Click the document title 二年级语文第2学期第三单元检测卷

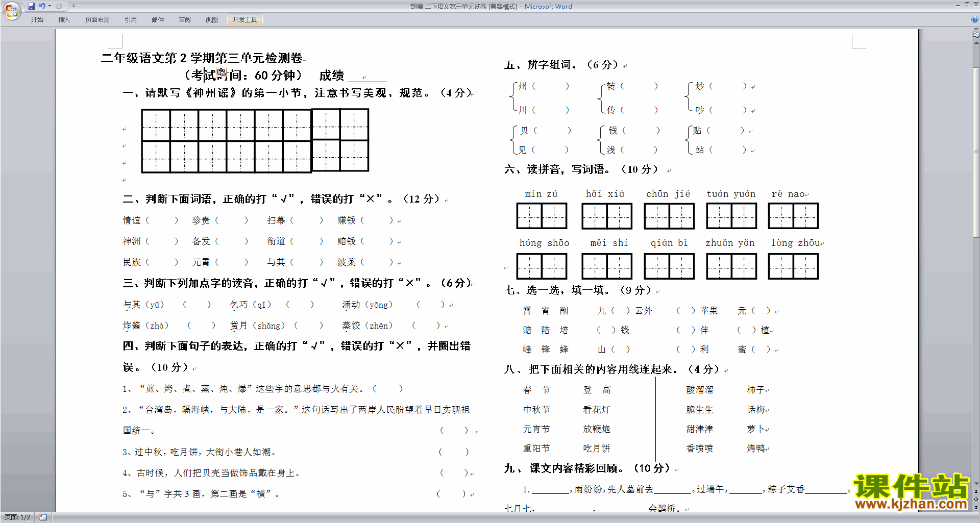point(202,58)
